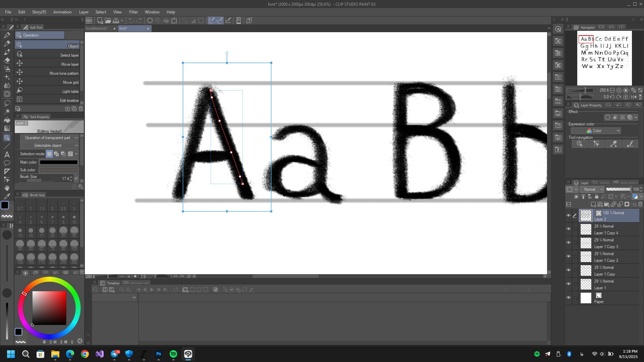Expand the Expression color Color dropdown
Image resolution: width=644 pixels, height=362 pixels.
point(596,131)
